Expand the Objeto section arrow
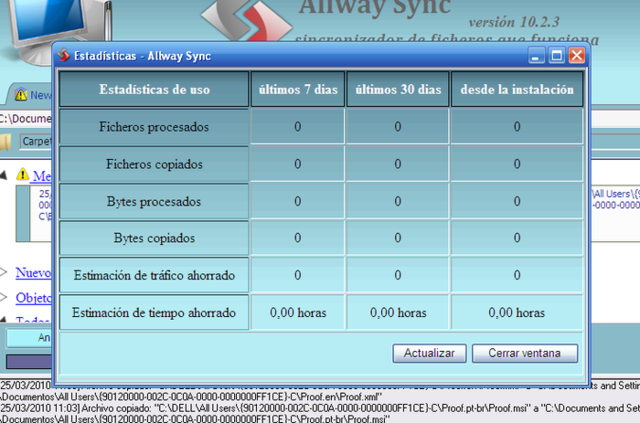Screen dimensions: 640x423 [x=3, y=297]
